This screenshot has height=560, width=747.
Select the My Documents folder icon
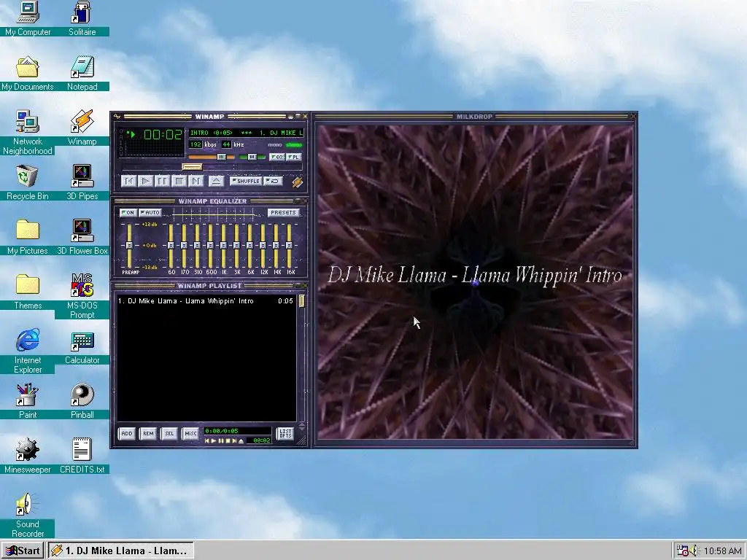click(28, 73)
